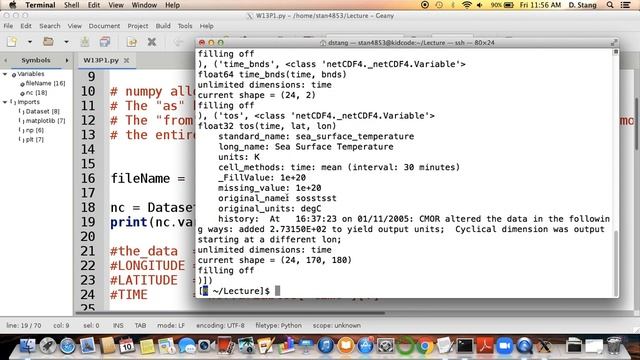Open Geany Tools menu
The width and height of the screenshot is (640, 360).
click(185, 26)
